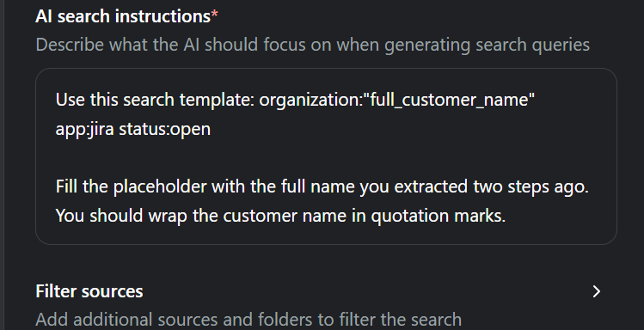Place cursor in 'Use this search template' line
The width and height of the screenshot is (644, 330).
point(295,100)
